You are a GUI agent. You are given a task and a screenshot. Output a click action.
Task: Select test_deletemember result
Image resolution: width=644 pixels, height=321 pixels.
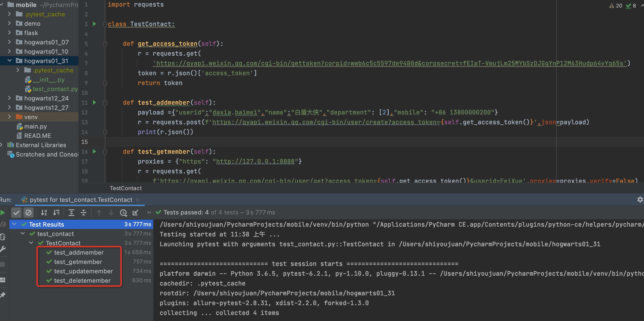(82, 281)
